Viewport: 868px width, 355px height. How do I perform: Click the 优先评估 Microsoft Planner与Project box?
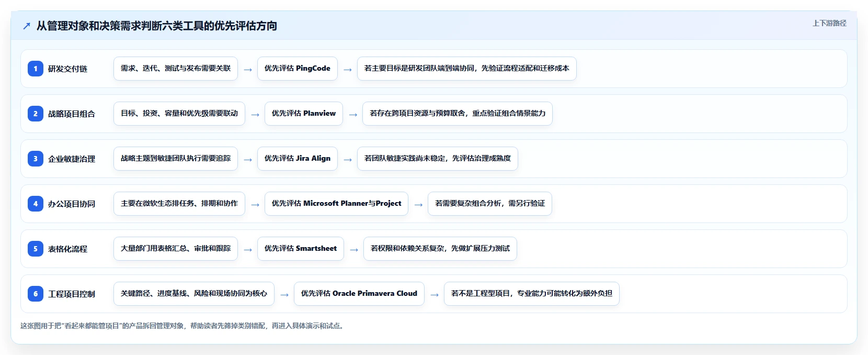tap(337, 204)
